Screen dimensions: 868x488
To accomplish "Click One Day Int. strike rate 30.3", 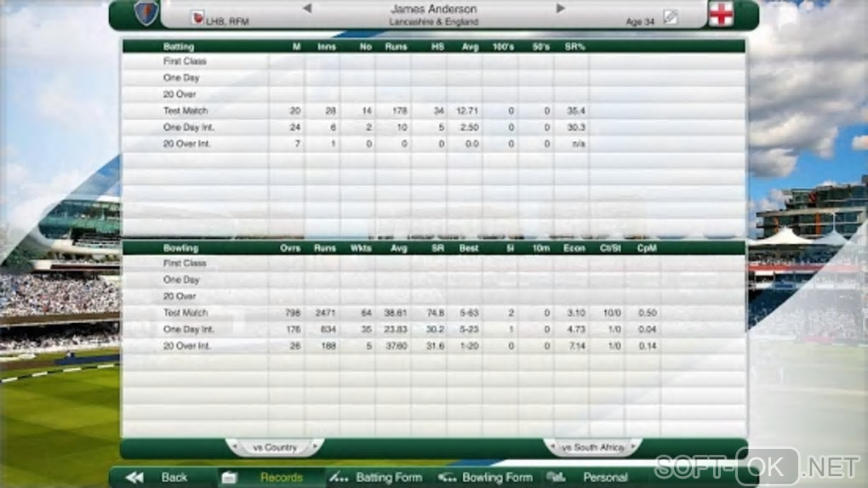I will pos(576,128).
